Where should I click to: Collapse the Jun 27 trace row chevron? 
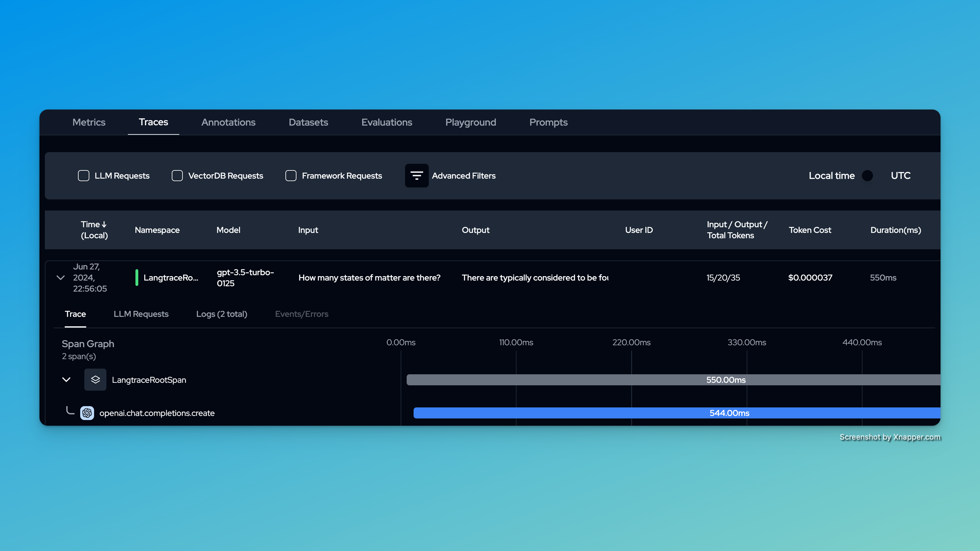(61, 278)
